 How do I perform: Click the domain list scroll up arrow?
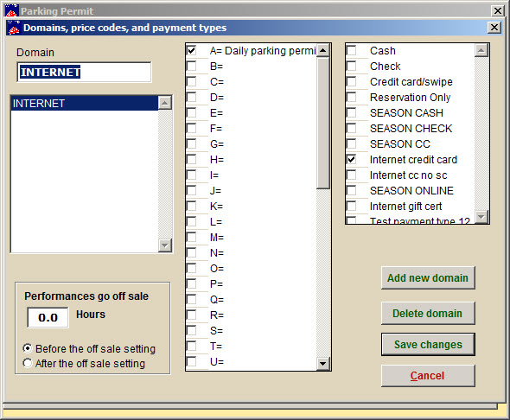click(x=165, y=103)
